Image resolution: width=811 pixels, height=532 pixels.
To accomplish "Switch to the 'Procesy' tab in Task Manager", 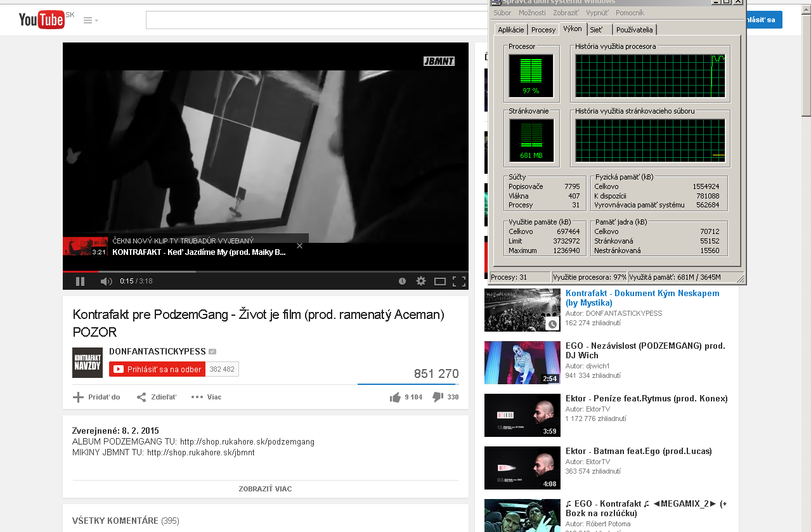I will tap(543, 30).
